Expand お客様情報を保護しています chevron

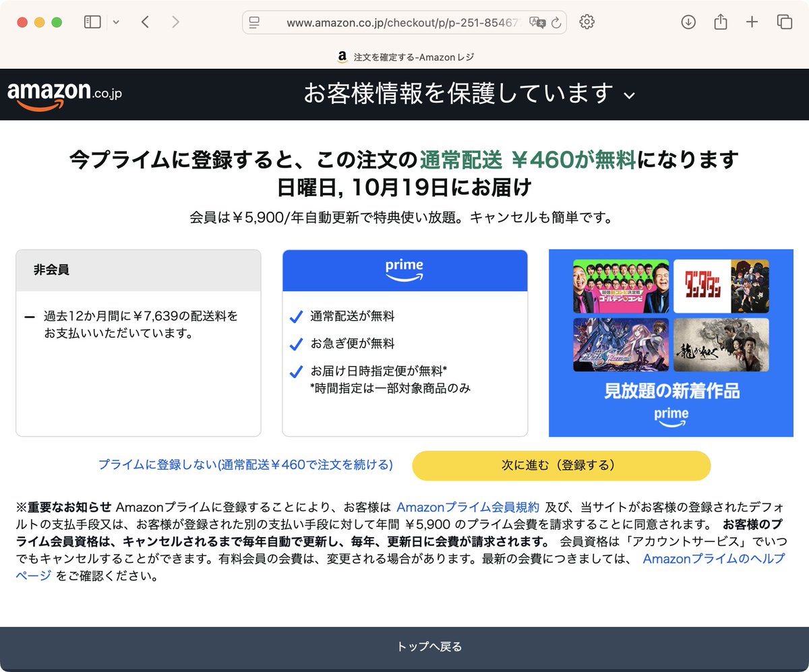click(630, 94)
